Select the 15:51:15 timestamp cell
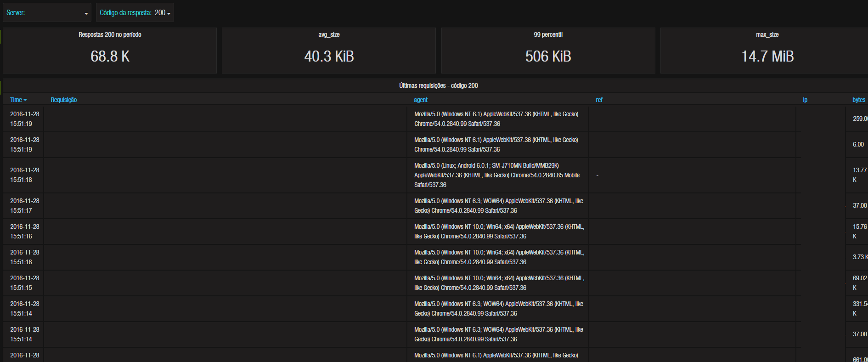 (x=23, y=283)
